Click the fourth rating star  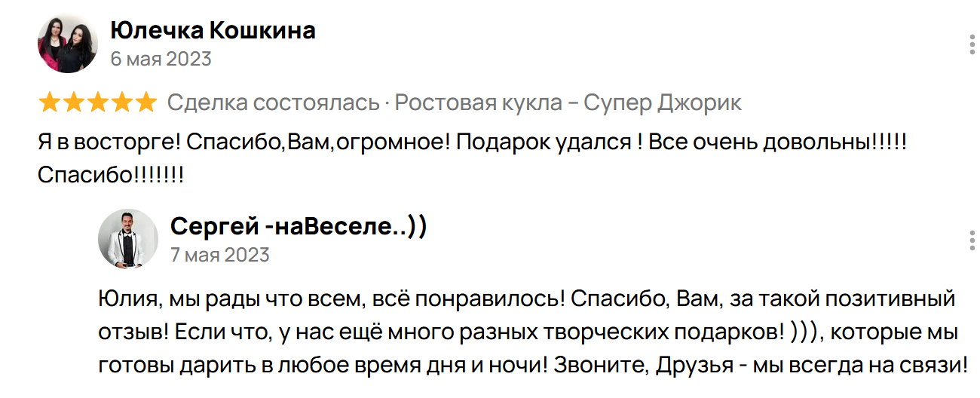(x=122, y=103)
